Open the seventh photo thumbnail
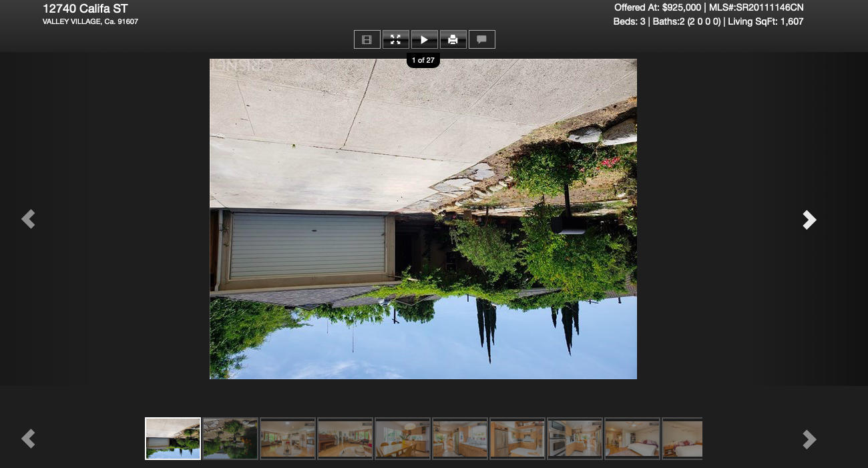Image resolution: width=868 pixels, height=468 pixels. point(517,439)
